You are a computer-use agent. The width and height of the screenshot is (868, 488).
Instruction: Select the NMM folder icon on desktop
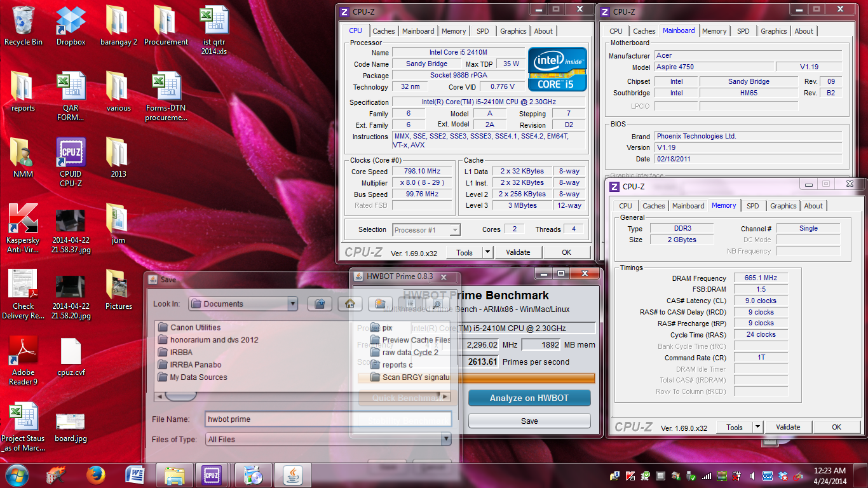(x=23, y=158)
